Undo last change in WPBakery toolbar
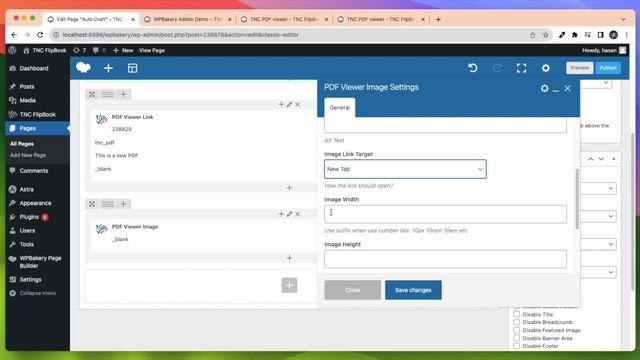The height and width of the screenshot is (360, 640). 473,68
